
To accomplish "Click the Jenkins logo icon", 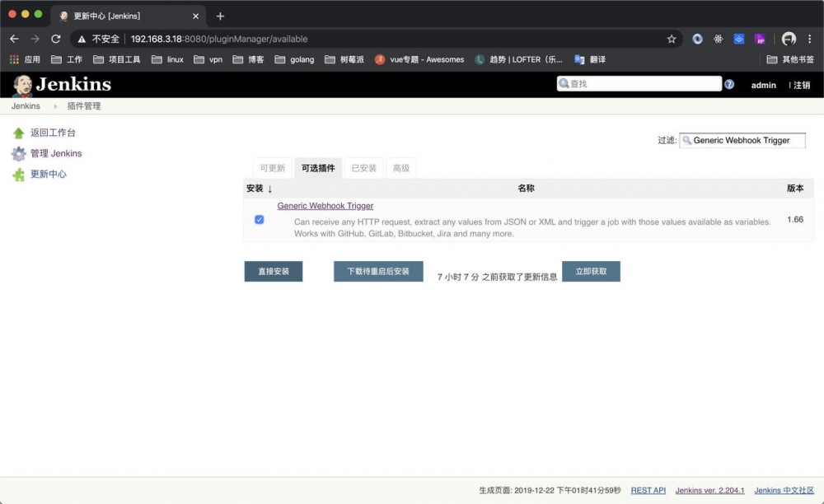I will point(22,83).
